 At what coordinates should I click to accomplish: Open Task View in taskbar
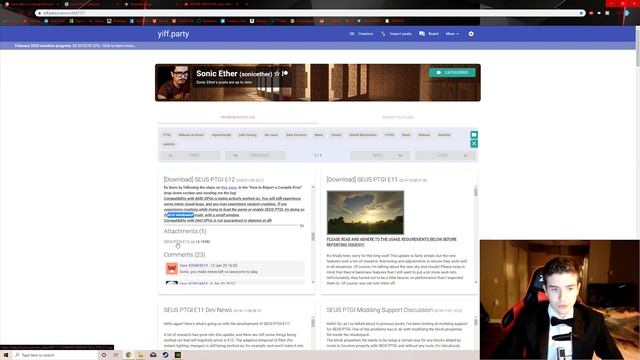pyautogui.click(x=116, y=355)
